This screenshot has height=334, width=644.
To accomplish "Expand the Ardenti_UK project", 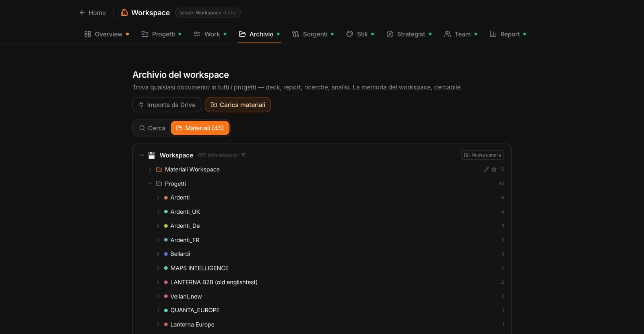I will (x=158, y=212).
